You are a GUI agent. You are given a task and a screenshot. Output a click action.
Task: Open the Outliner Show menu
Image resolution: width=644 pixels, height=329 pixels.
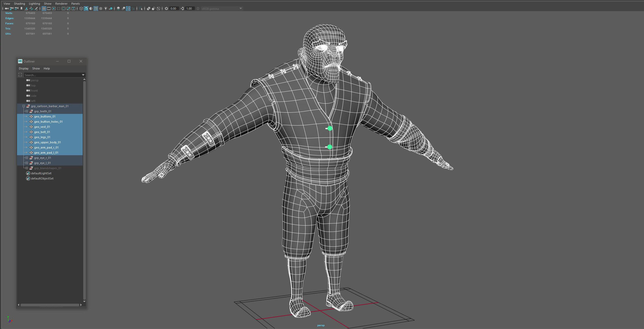(36, 68)
